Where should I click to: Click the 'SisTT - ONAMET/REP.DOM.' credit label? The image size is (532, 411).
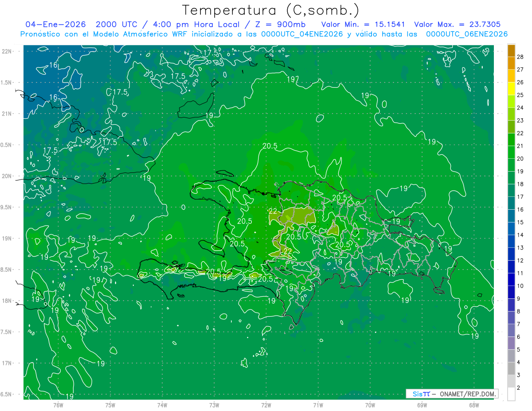pos(452,394)
